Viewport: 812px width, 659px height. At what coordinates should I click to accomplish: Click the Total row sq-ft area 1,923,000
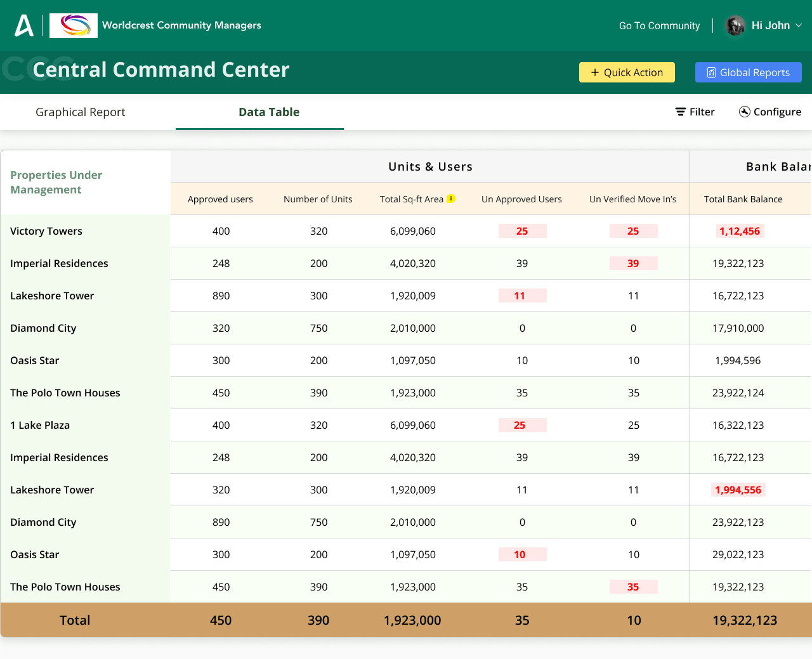tap(412, 620)
